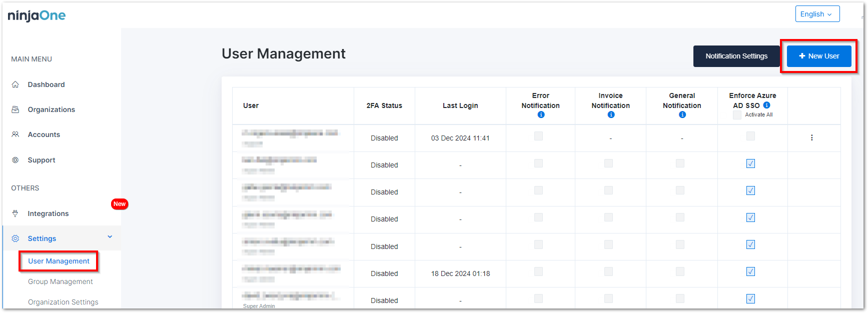The image size is (868, 313).
Task: Click the Integrations plug icon
Action: click(16, 213)
